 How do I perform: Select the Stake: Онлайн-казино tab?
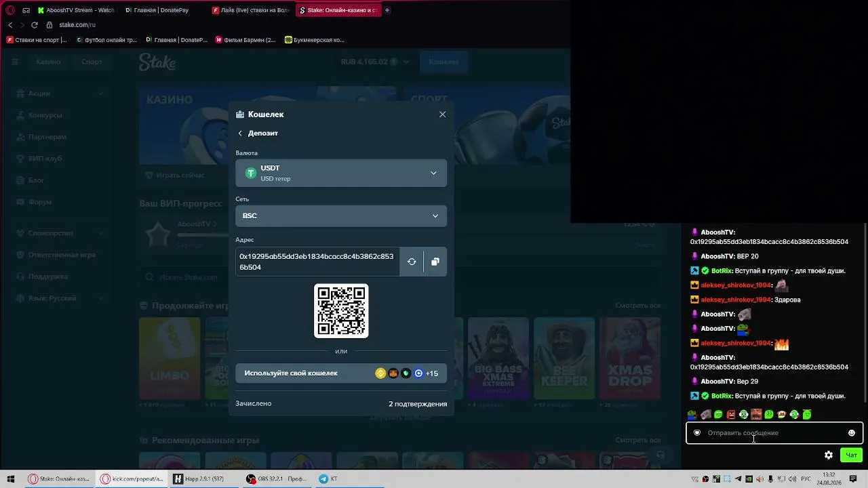coord(338,10)
